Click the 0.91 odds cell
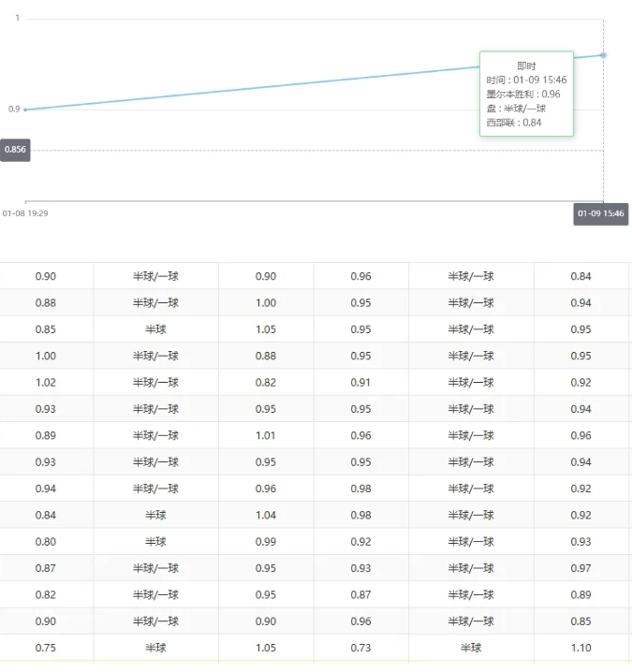The image size is (632, 672). [360, 383]
